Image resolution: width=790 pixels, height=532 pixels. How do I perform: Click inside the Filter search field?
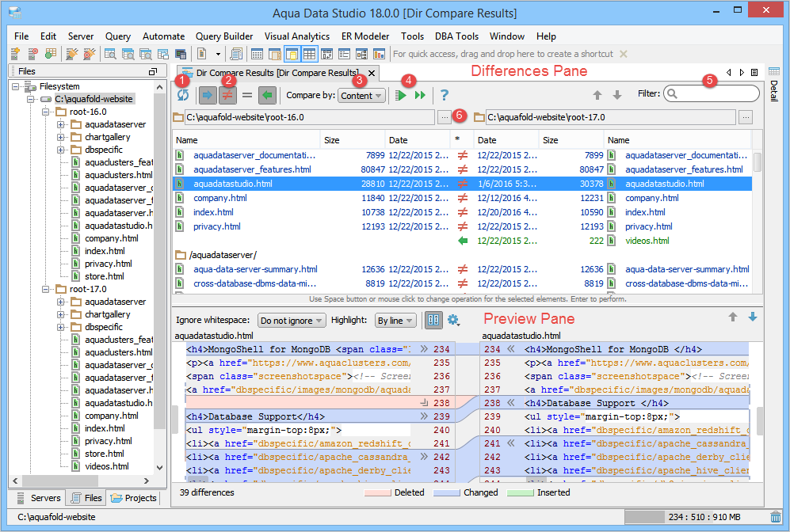(717, 94)
